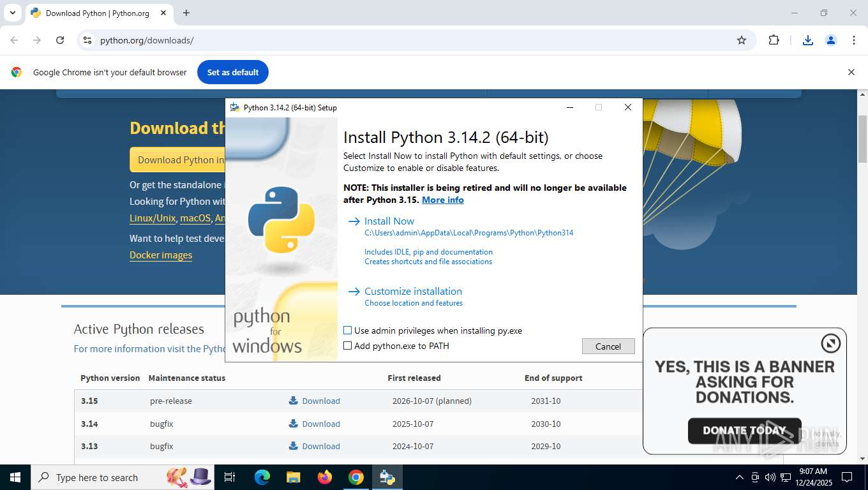This screenshot has height=490, width=868.
Task: Click the download icon in the 3.15 row
Action: [293, 401]
